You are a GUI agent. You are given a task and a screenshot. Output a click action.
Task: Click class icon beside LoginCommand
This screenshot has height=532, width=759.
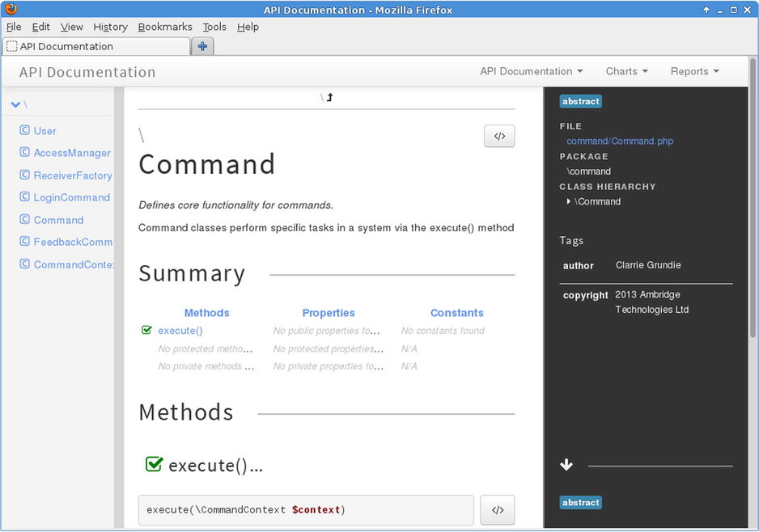25,196
